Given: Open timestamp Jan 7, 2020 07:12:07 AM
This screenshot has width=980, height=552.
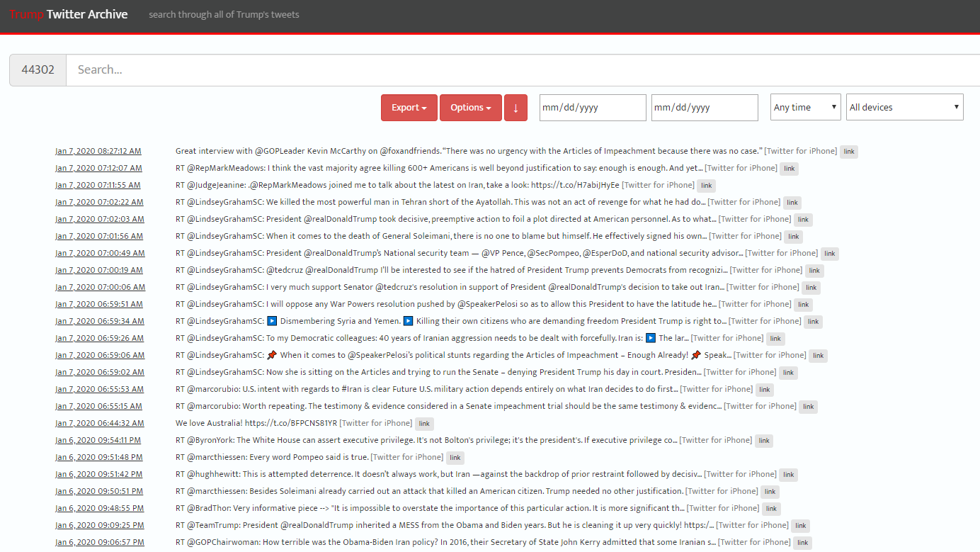Looking at the screenshot, I should click(98, 168).
